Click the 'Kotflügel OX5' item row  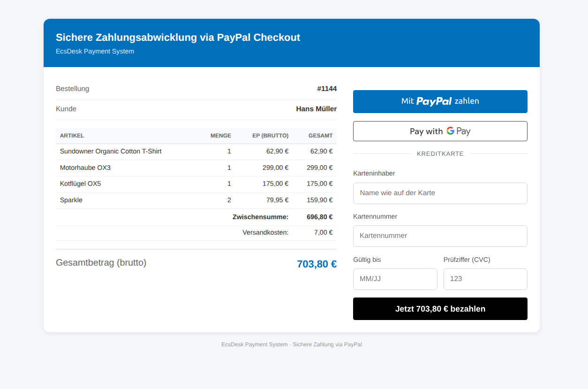point(196,183)
